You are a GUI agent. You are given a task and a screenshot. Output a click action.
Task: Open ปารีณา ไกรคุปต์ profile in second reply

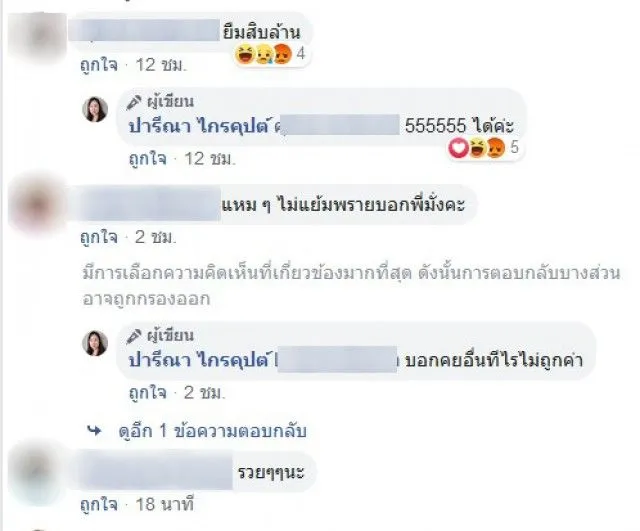tap(199, 360)
